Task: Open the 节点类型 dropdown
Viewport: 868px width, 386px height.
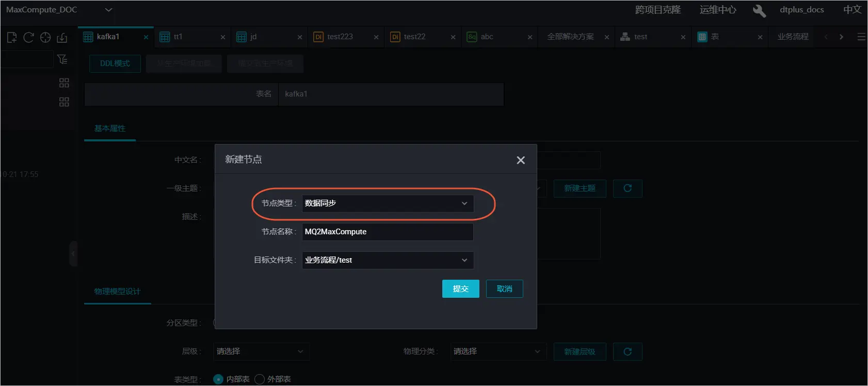Action: click(x=388, y=203)
